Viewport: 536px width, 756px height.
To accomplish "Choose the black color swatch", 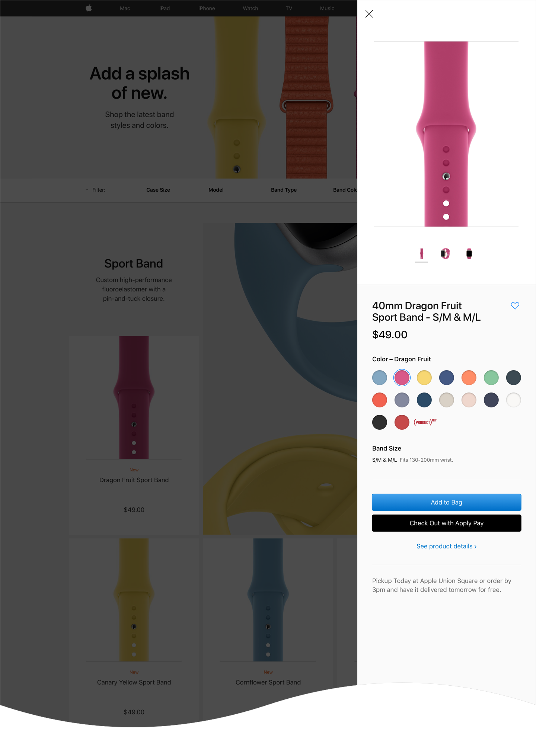I will (379, 422).
